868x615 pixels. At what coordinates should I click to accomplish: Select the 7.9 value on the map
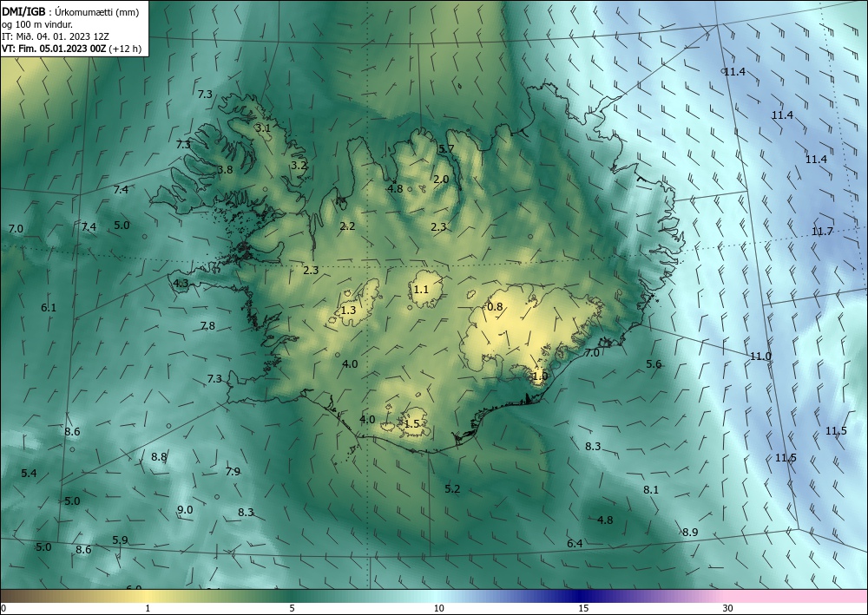point(233,471)
